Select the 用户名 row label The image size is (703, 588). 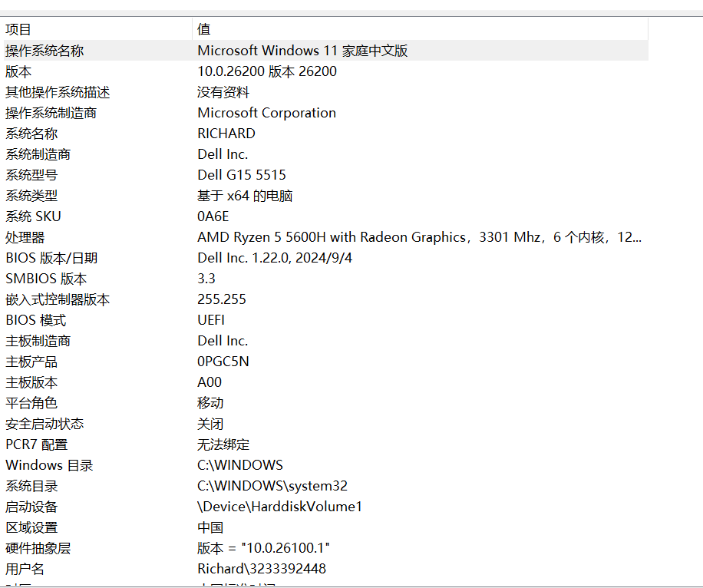point(25,569)
